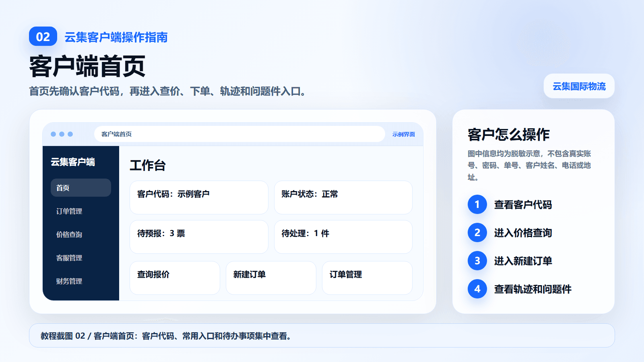Screen dimensions: 644x362
Task: Click the 客户端首页 main heading
Action: pyautogui.click(x=87, y=66)
